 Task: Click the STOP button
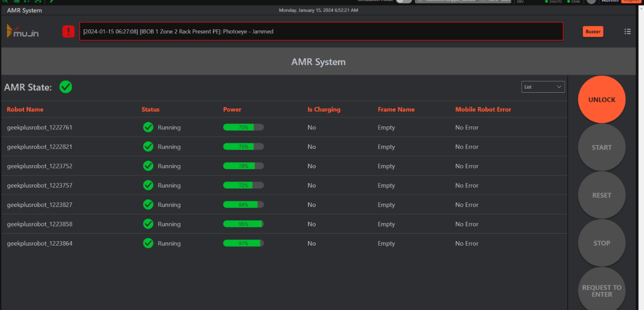602,243
